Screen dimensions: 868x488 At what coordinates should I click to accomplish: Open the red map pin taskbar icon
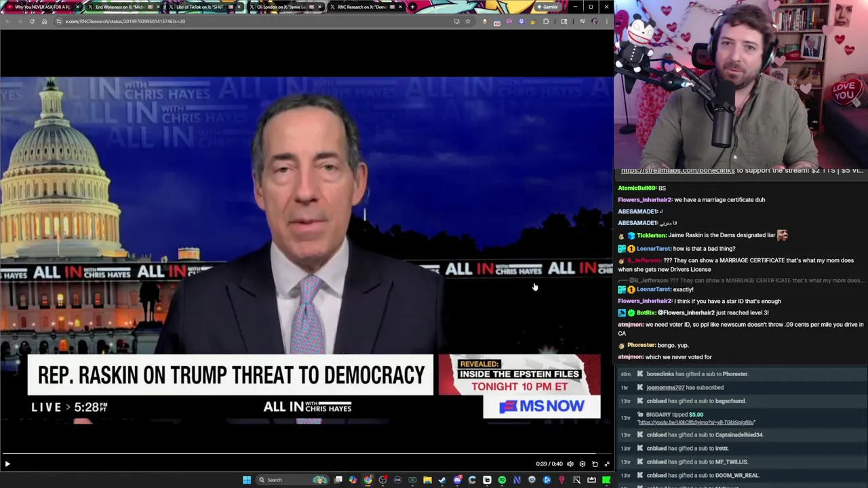[x=561, y=480]
